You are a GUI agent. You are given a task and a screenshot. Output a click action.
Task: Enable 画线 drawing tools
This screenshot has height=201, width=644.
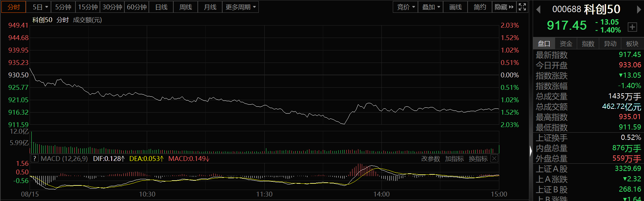[455, 7]
